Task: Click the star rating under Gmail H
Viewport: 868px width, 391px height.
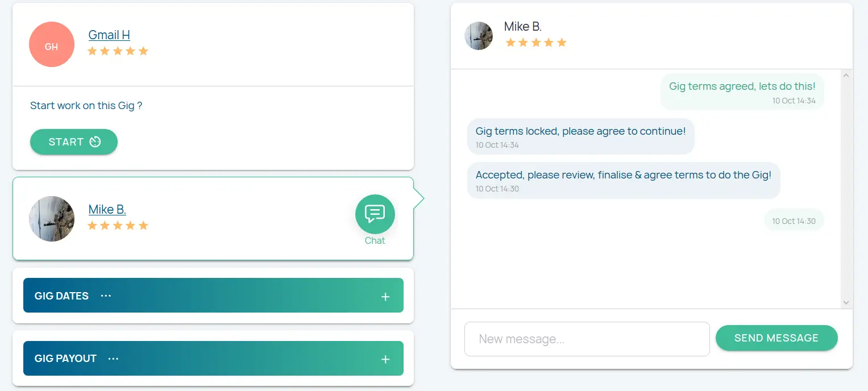Action: [118, 51]
